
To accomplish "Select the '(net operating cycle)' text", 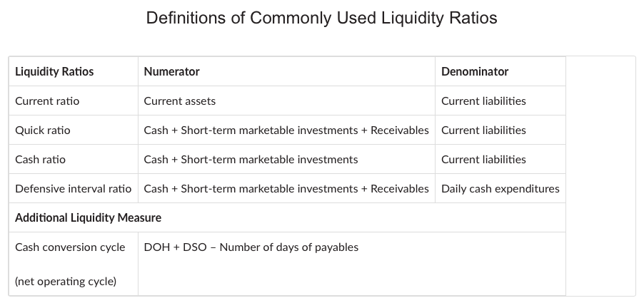I will tap(66, 282).
